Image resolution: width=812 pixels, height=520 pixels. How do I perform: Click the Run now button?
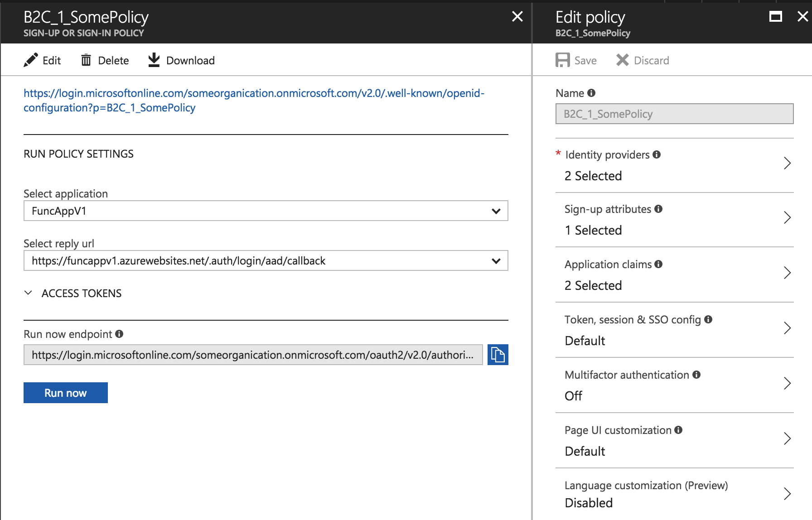(66, 393)
